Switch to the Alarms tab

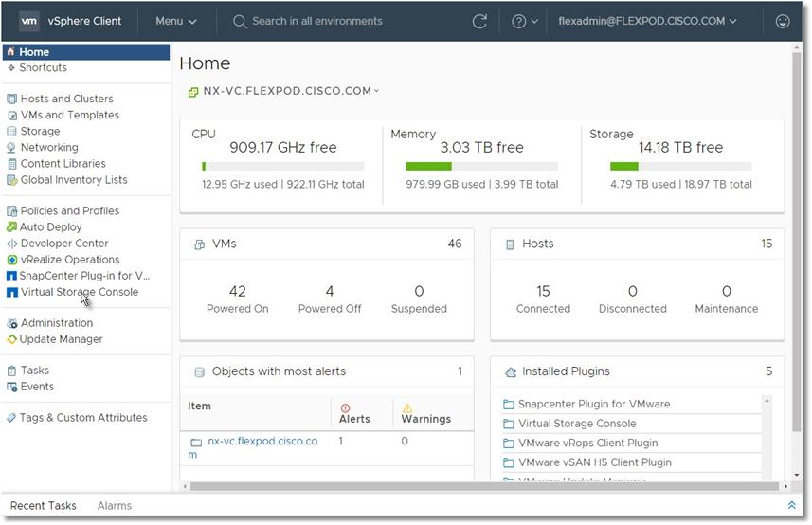tap(115, 506)
